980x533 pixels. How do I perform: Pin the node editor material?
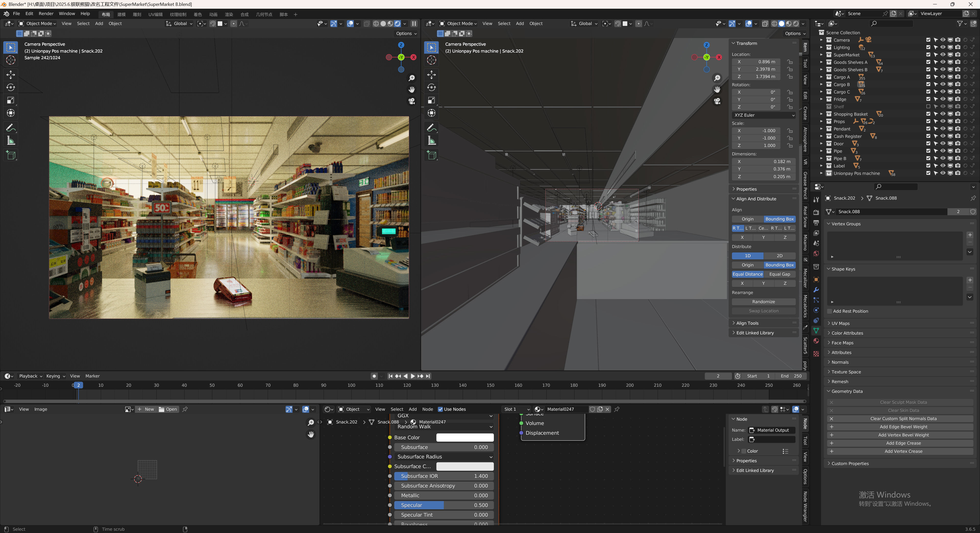pos(617,409)
